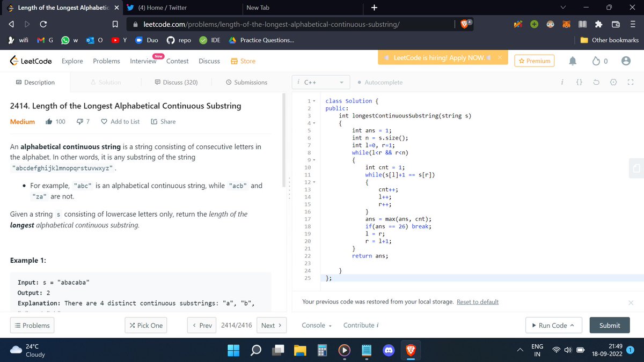Open a new browser tab
644x362 pixels.
click(374, 8)
